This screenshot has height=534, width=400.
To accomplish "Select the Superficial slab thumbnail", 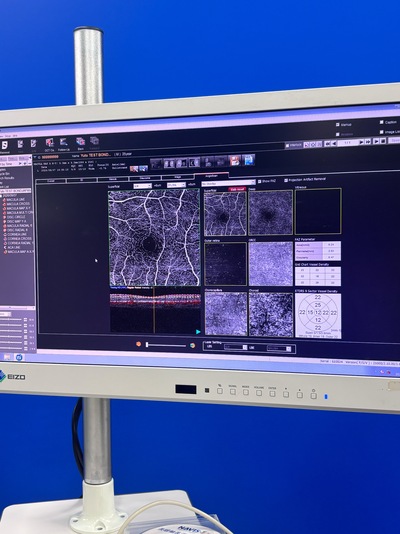I will (x=225, y=213).
